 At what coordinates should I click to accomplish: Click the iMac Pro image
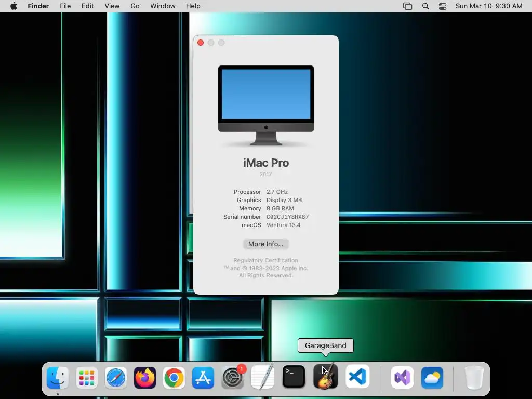(x=266, y=105)
